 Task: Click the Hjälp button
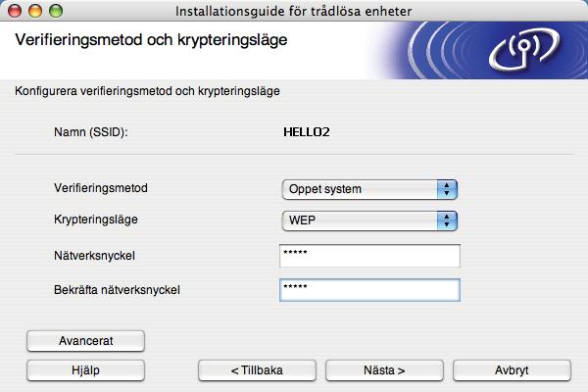85,370
